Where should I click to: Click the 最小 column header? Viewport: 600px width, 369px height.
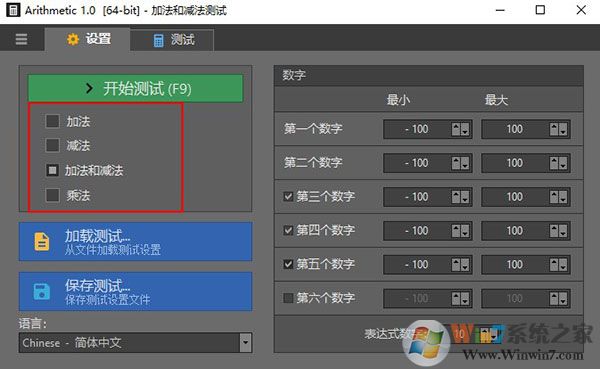coord(398,100)
